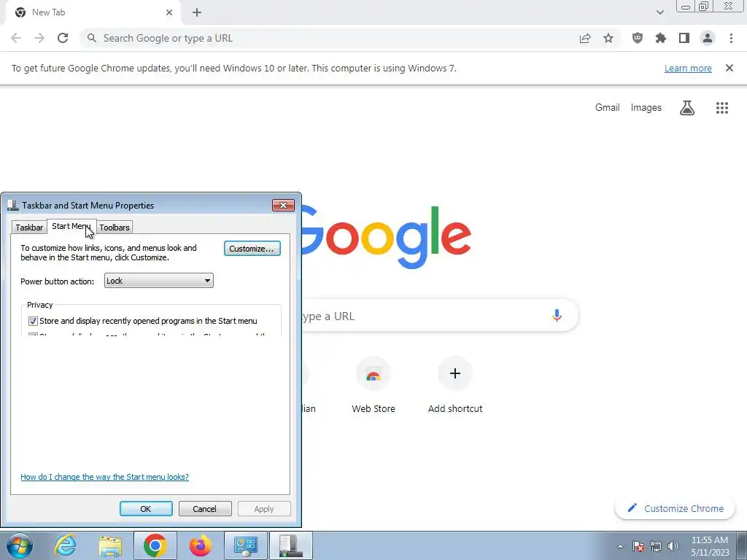The image size is (747, 560).
Task: Reload the page in Chrome
Action: coord(63,38)
